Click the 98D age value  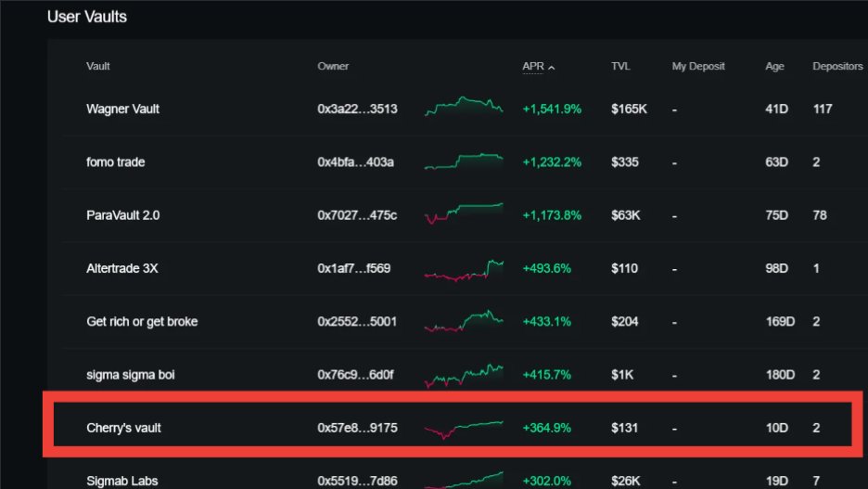777,268
